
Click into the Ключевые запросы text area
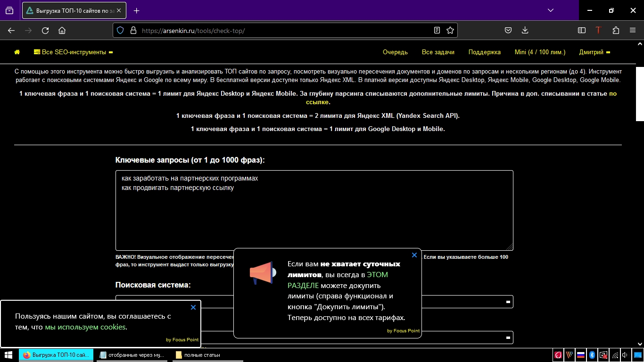pyautogui.click(x=314, y=211)
